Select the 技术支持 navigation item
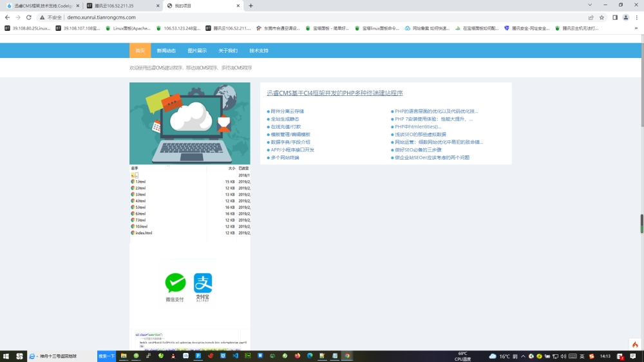644x362 pixels. 259,50
